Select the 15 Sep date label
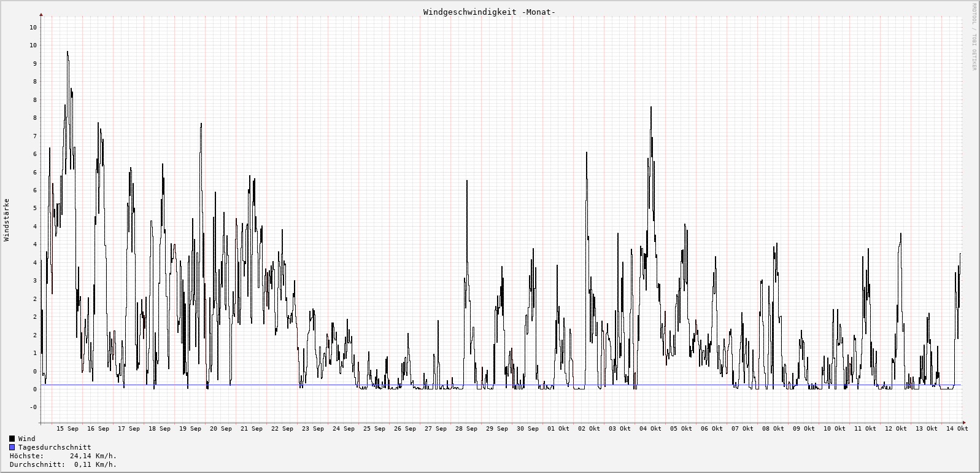Viewport: 980px width, 473px height. coord(68,429)
